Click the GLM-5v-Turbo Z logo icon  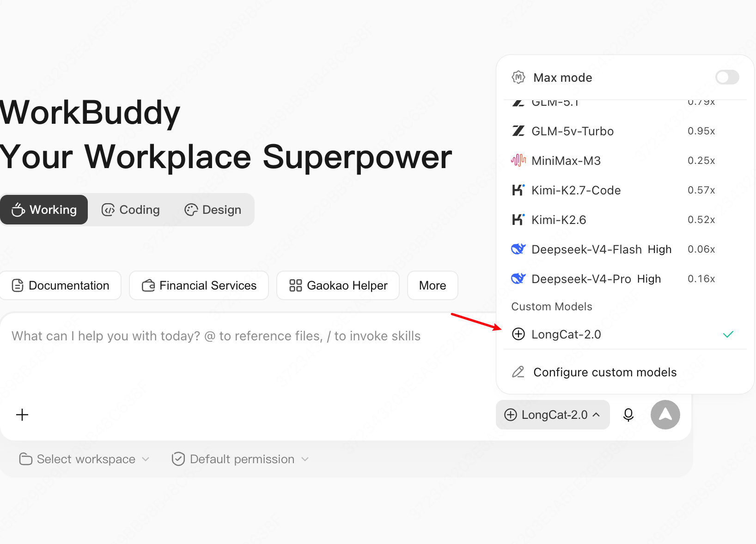(518, 131)
